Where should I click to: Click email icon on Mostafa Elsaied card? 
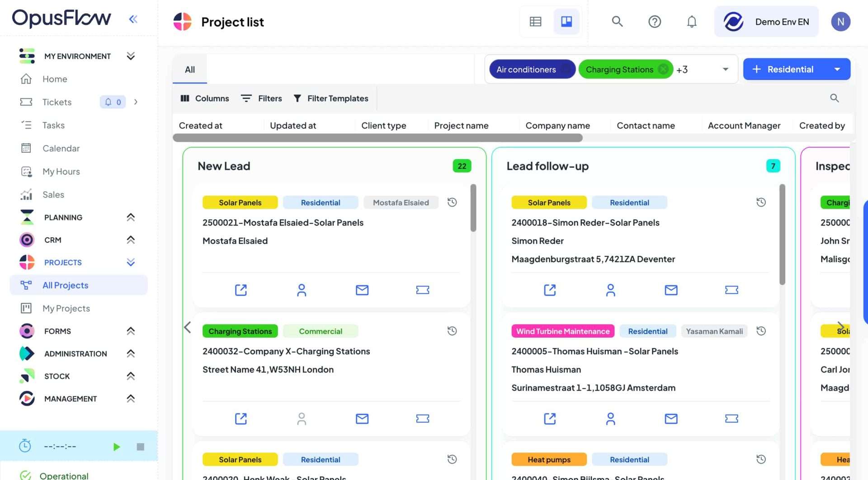point(362,290)
